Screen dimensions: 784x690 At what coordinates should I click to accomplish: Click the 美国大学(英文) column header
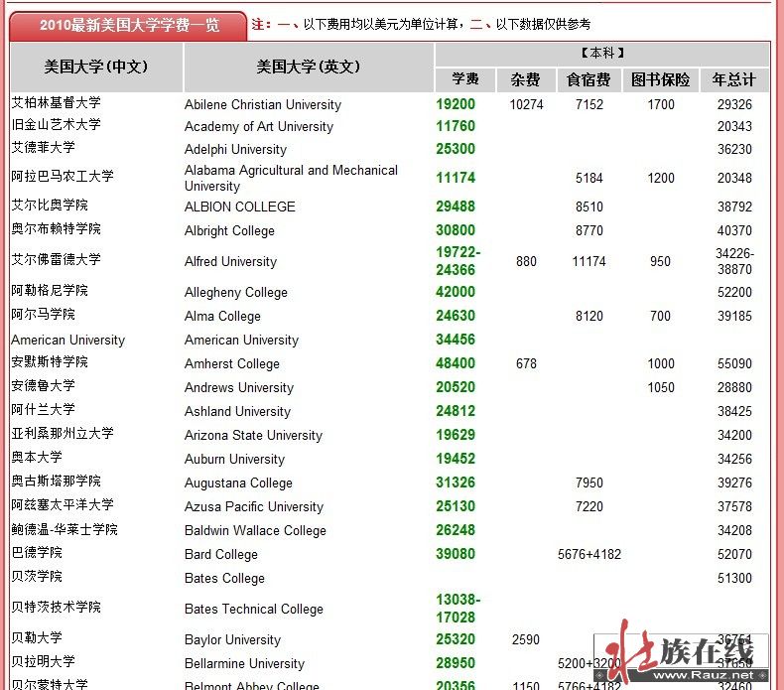point(308,67)
